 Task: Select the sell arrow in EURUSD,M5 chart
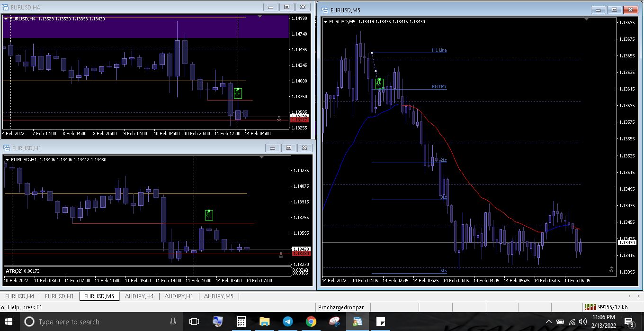pyautogui.click(x=379, y=83)
